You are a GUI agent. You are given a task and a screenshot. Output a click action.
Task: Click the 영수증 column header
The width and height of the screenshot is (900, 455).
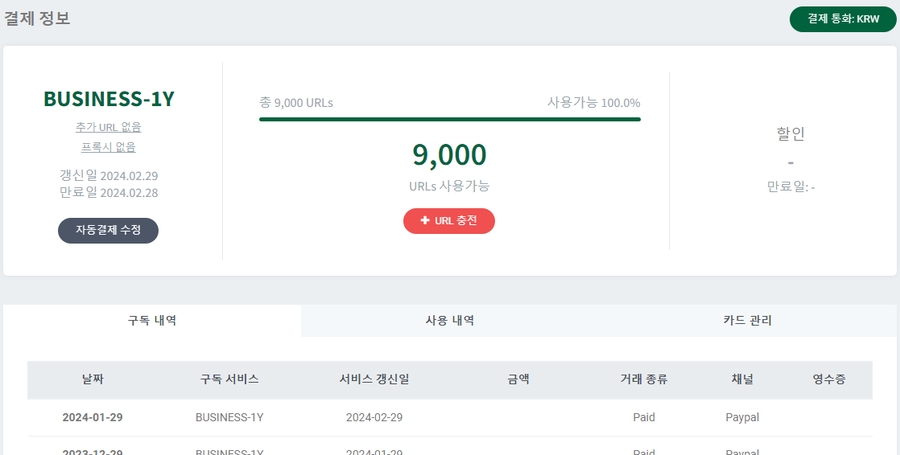[829, 380]
